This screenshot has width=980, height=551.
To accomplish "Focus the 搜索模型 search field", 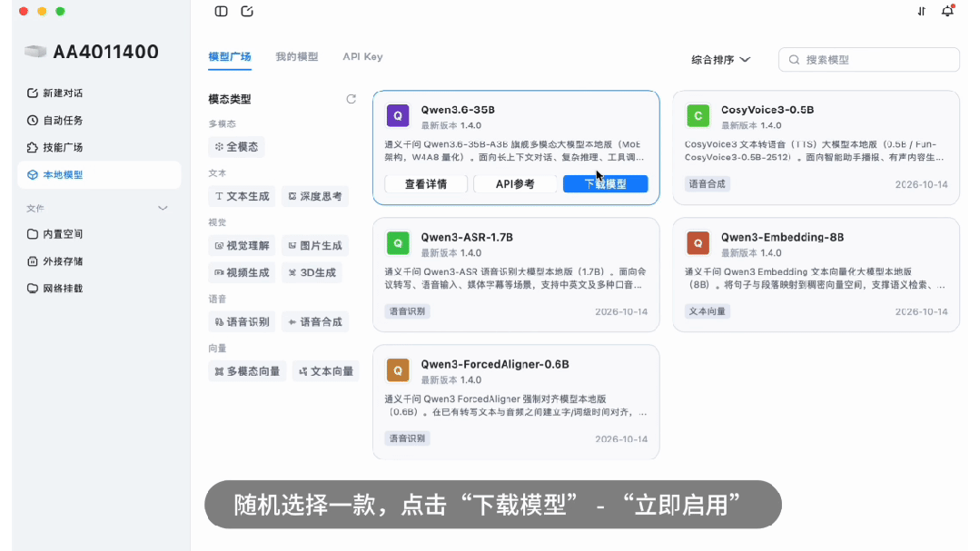I will [869, 59].
